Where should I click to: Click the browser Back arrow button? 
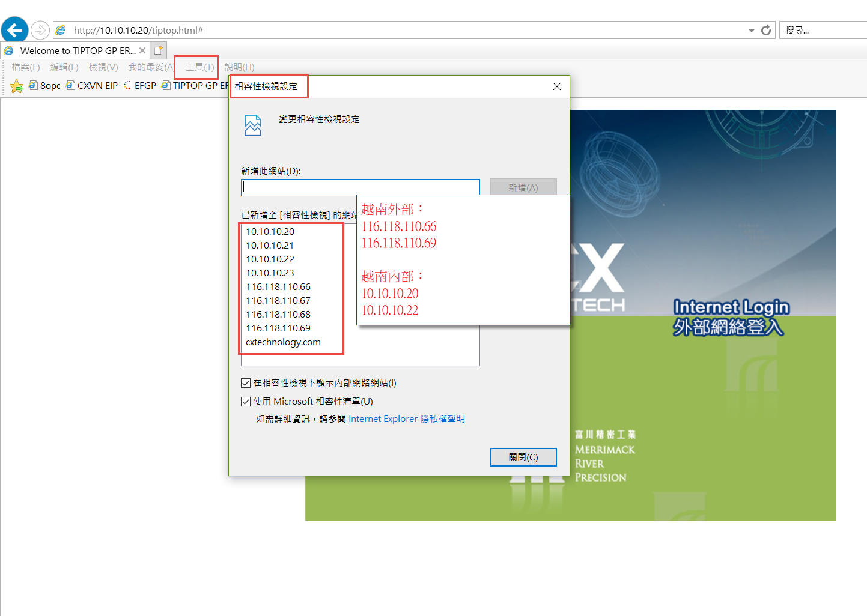[x=14, y=30]
